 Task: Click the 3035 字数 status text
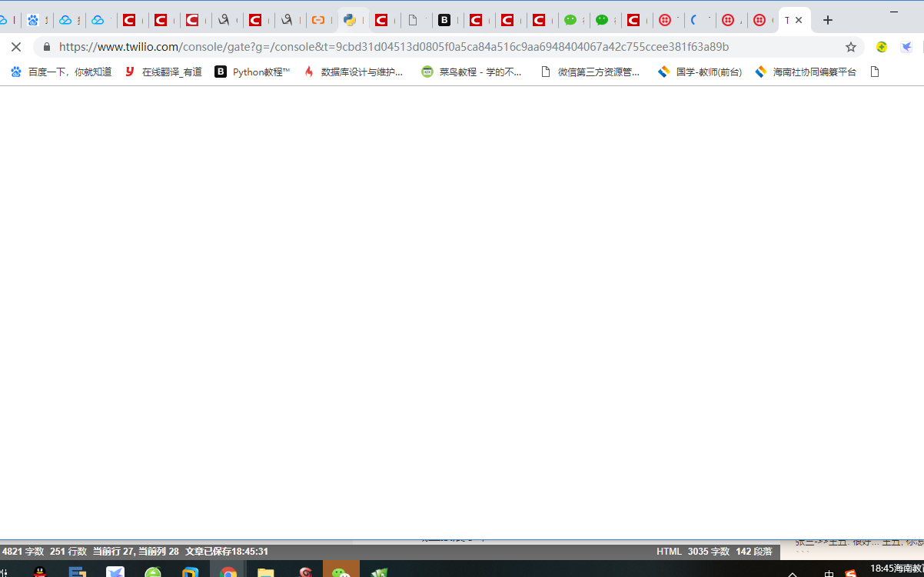point(709,552)
